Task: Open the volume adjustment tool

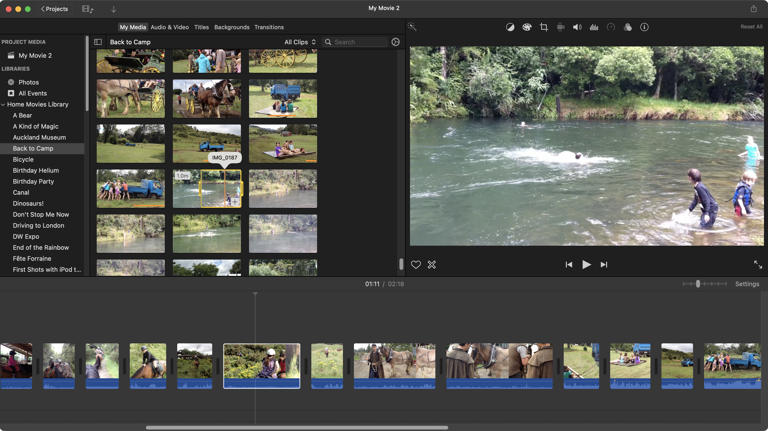Action: click(577, 27)
